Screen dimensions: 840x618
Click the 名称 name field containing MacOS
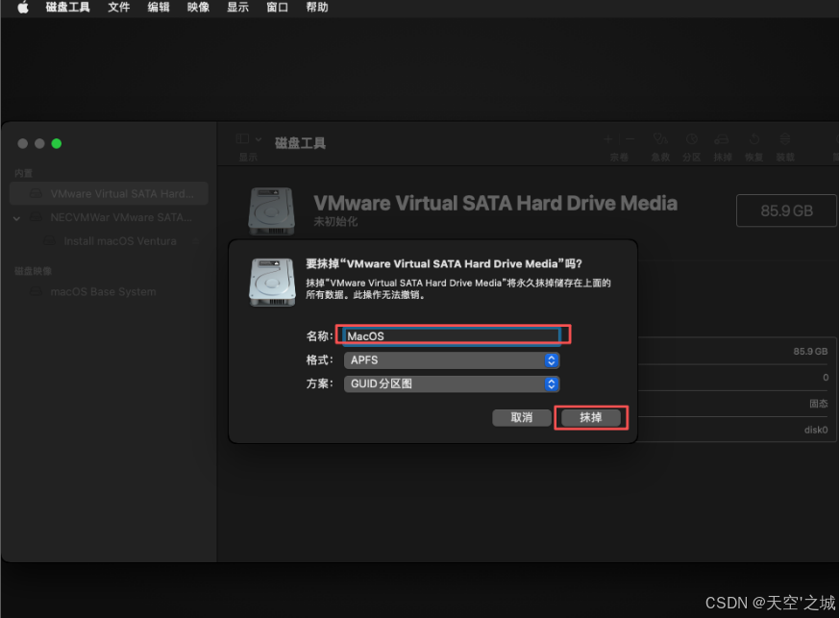452,335
